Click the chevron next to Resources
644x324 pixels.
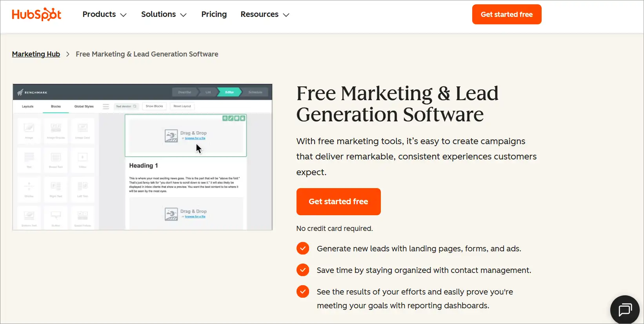pyautogui.click(x=286, y=15)
